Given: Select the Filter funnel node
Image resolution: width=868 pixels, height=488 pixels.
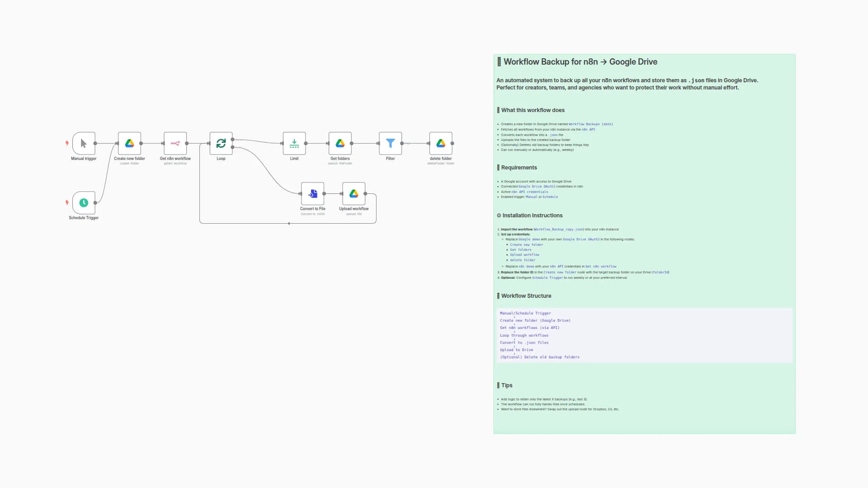Looking at the screenshot, I should 391,143.
